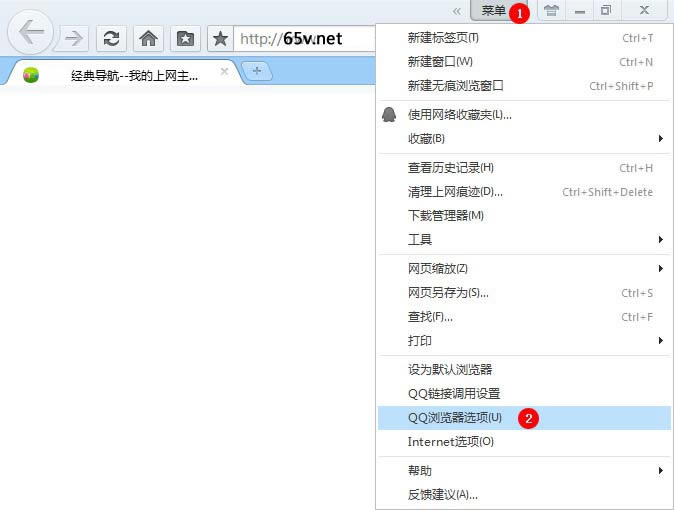Screen dimensions: 674x510
Task: Click the QQ penguin icon in the menu
Action: click(389, 114)
